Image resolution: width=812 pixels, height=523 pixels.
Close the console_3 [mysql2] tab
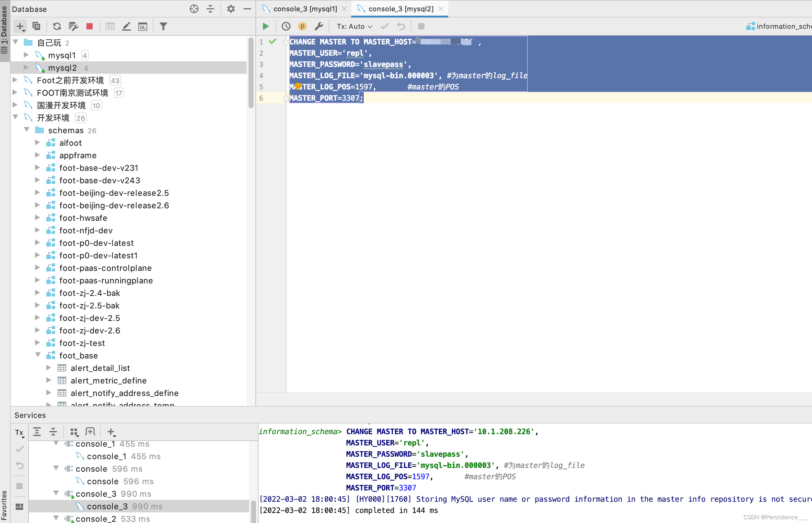[x=441, y=9]
